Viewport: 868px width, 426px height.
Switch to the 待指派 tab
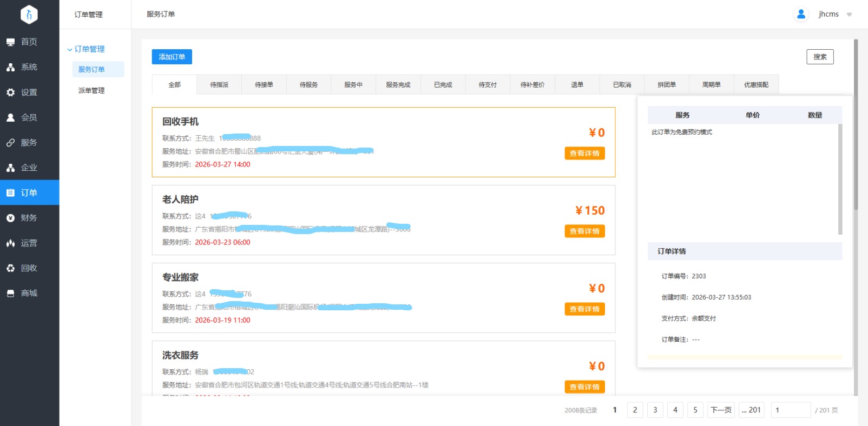(x=219, y=85)
